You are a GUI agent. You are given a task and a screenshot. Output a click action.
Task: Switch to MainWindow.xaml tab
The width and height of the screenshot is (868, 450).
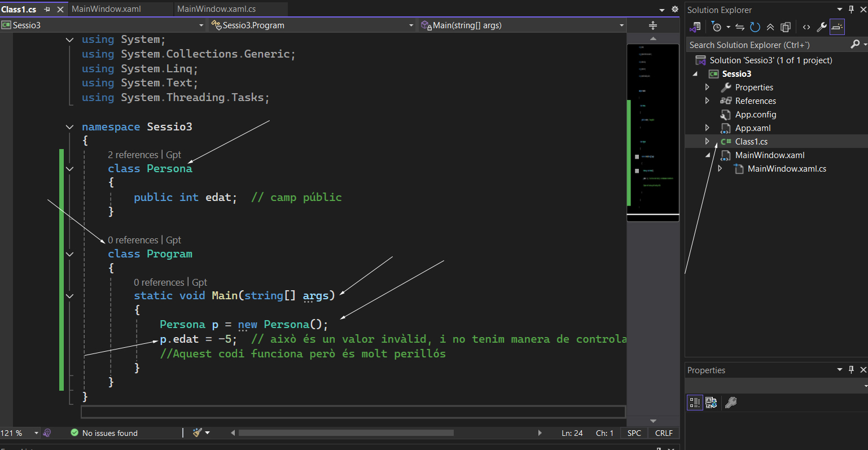tap(106, 9)
